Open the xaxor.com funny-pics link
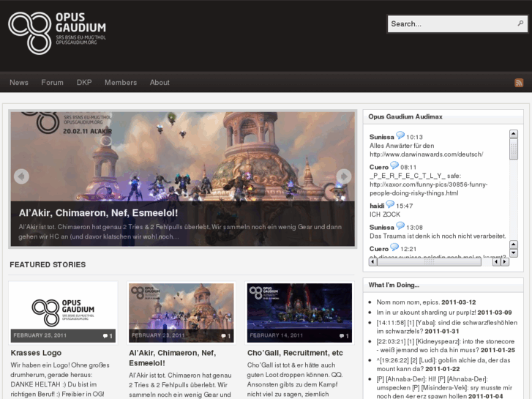 click(429, 189)
